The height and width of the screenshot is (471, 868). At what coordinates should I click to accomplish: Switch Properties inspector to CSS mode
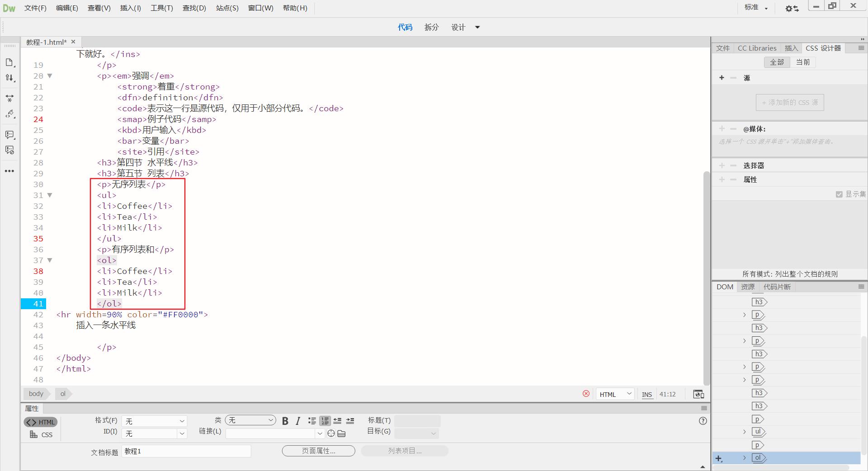click(x=41, y=435)
